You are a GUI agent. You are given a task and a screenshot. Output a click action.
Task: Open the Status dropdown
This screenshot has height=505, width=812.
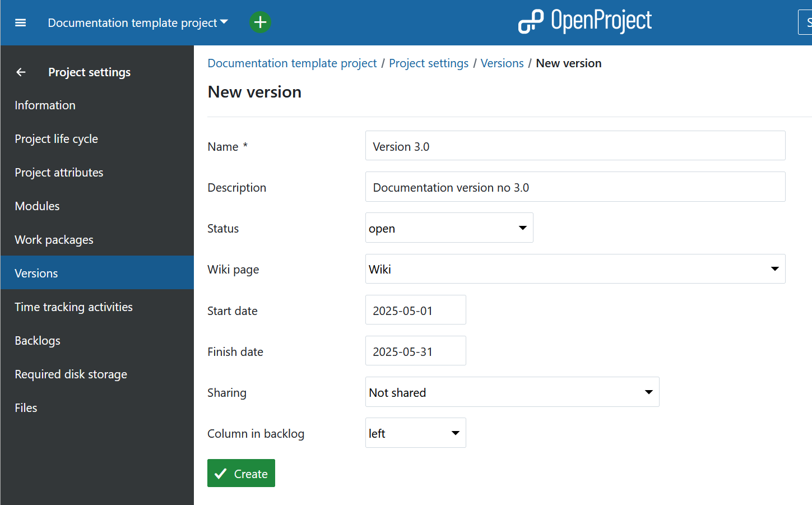(449, 228)
